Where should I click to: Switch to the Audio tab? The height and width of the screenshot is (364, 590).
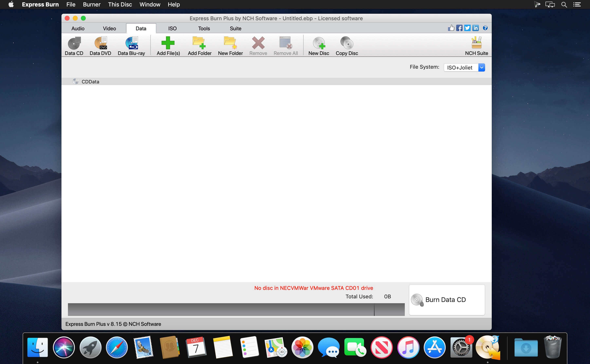click(78, 28)
